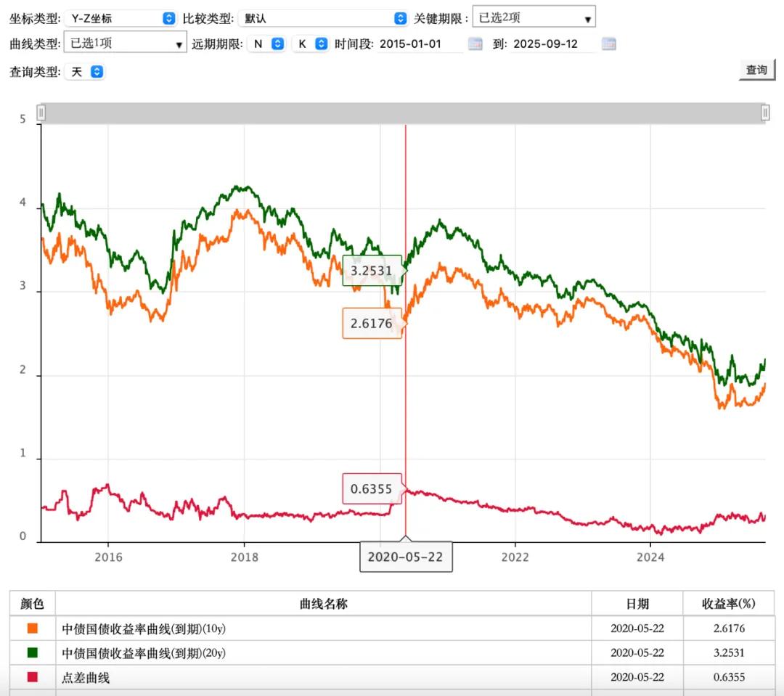Click the left handle of the chart range scrollbar
The height and width of the screenshot is (696, 784).
(x=41, y=112)
